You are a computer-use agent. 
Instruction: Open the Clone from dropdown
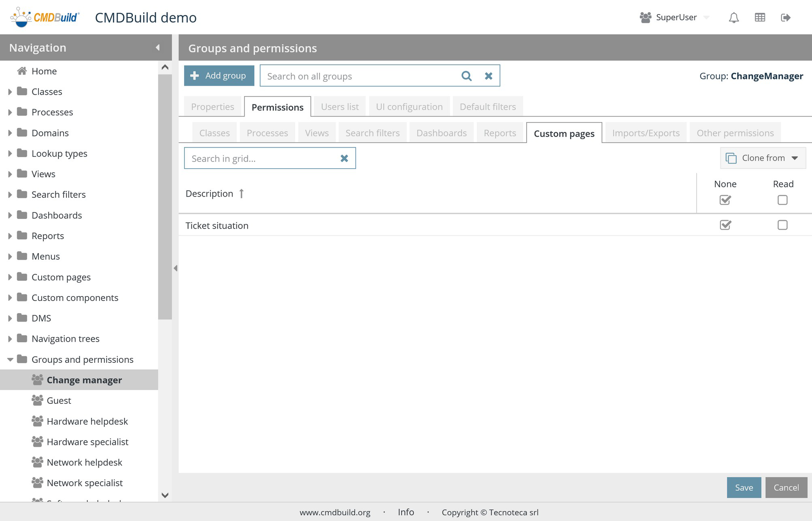click(763, 158)
